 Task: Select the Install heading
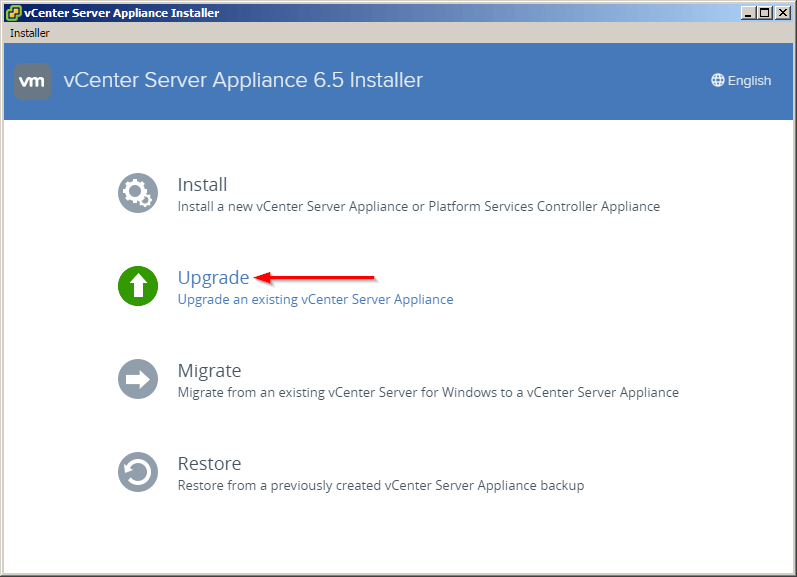click(x=202, y=185)
